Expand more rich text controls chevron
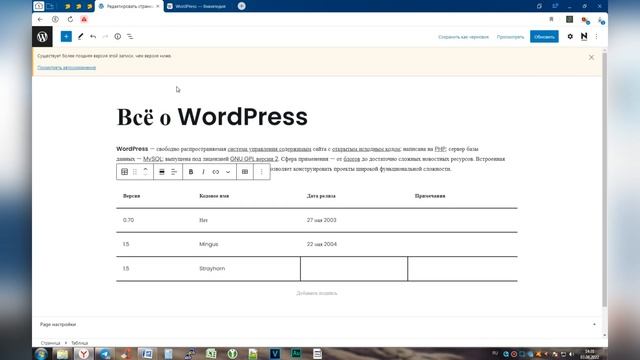640x360 pixels. [x=228, y=172]
